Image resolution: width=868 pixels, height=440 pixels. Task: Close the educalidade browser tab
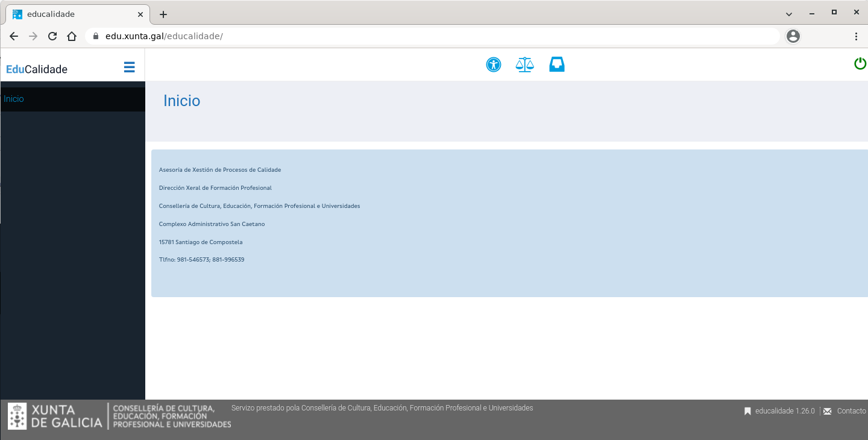point(140,14)
